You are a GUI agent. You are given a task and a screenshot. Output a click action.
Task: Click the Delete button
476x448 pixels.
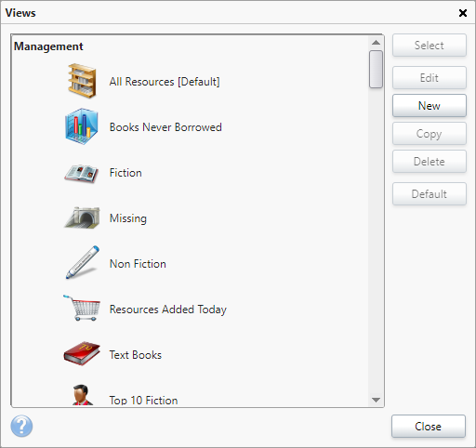[430, 162]
